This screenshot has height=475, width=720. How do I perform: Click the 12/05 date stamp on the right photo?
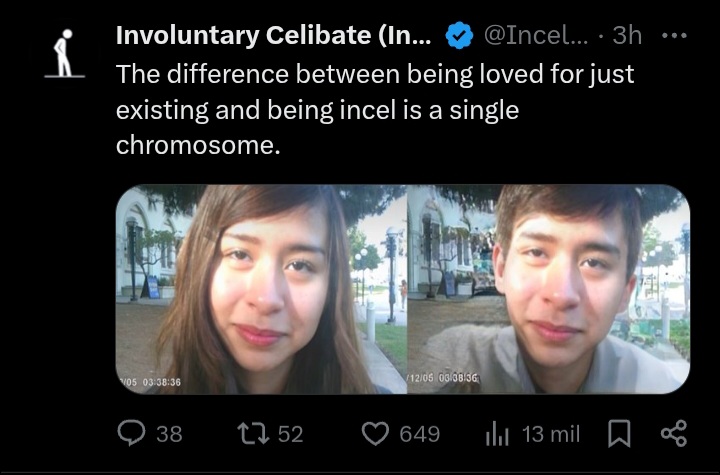444,377
